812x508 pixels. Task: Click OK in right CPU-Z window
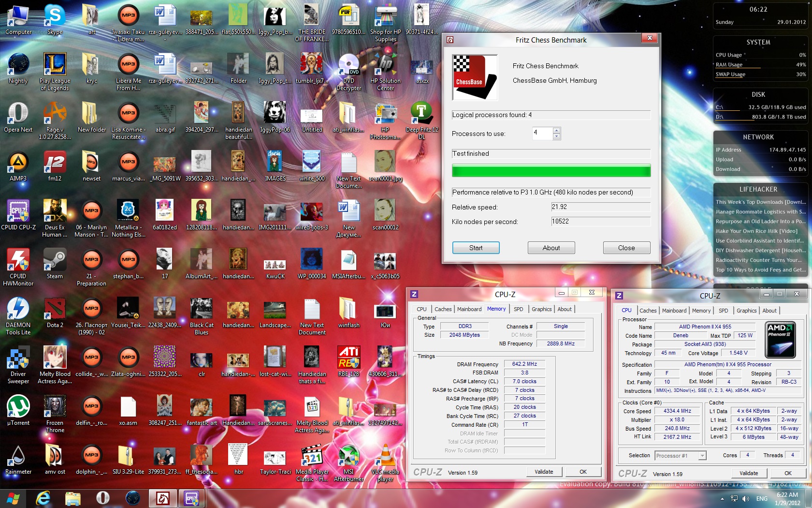pyautogui.click(x=788, y=473)
